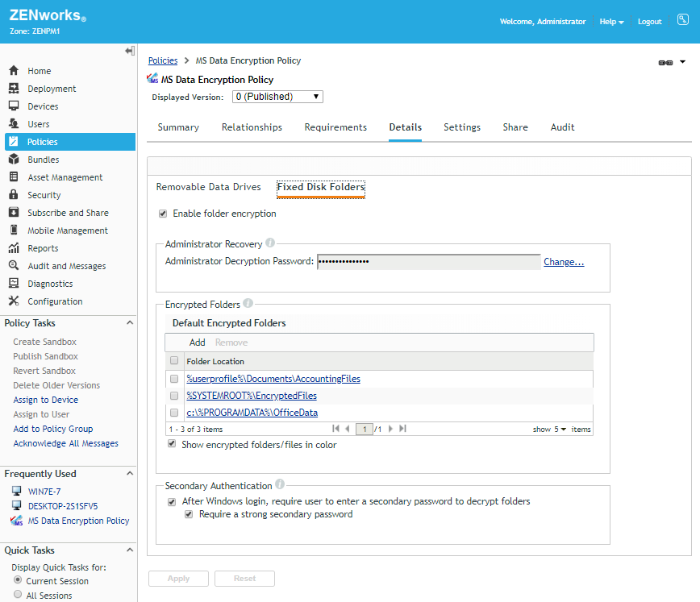Screen dimensions: 700x602
Task: Click the Logout link
Action: pyautogui.click(x=649, y=22)
